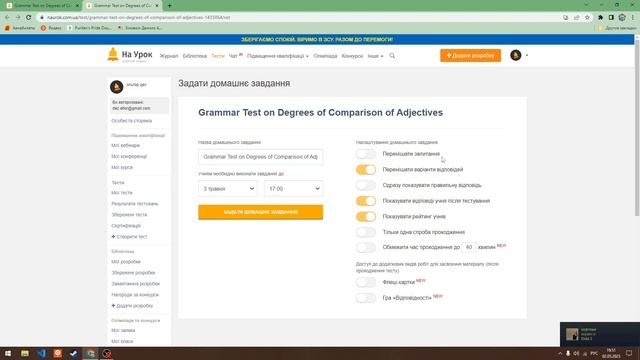640x360 pixels.
Task: Toggle 'Перемішати запитання' switch
Action: click(366, 154)
